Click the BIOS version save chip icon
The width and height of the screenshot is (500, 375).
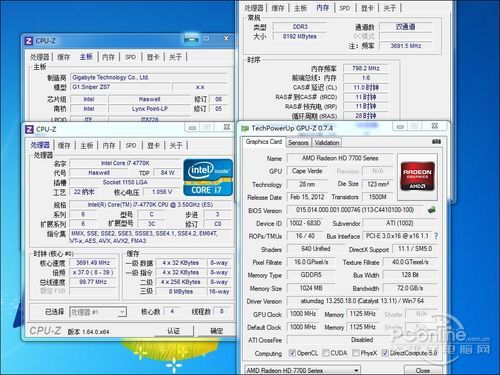[x=432, y=210]
